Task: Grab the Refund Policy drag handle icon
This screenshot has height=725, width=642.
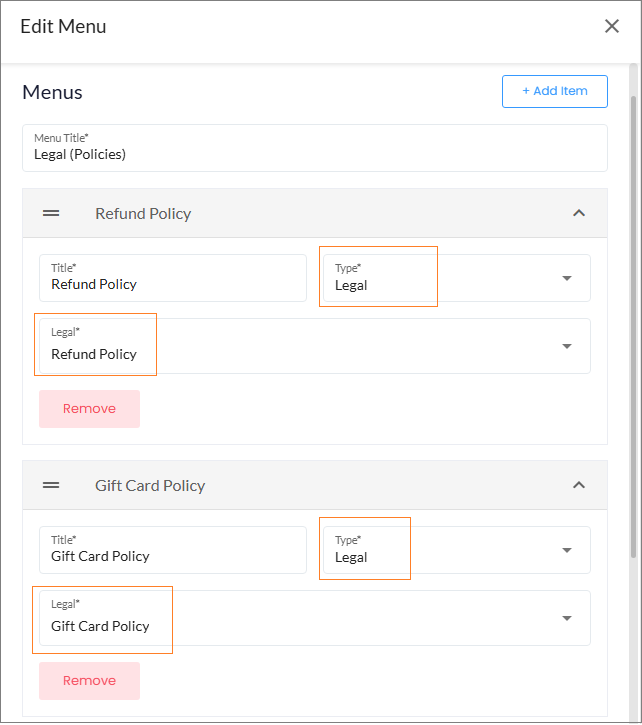Action: pos(51,213)
